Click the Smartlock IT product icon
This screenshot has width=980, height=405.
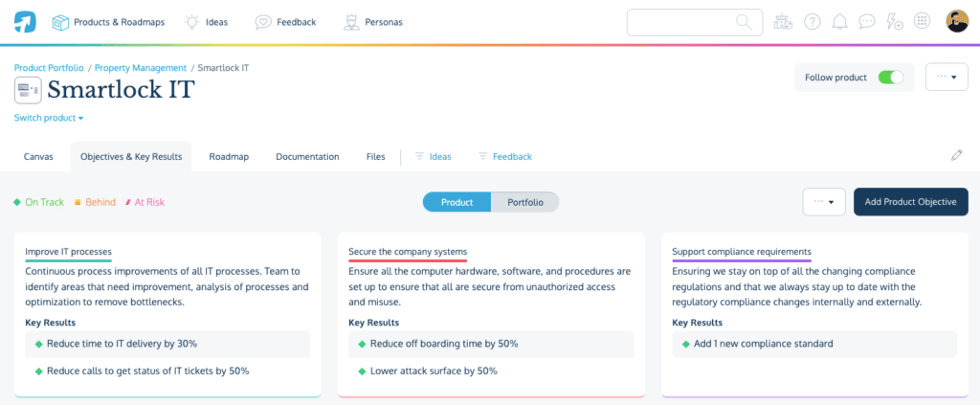click(x=28, y=91)
